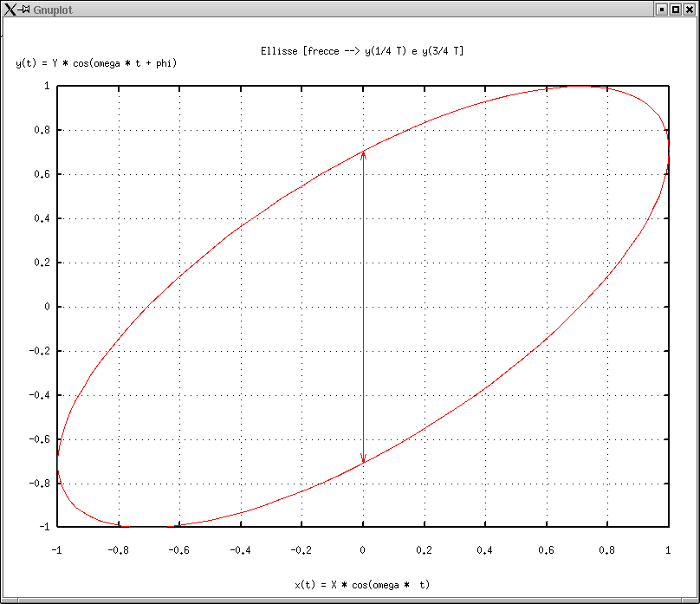Click the upward arrowhead at y(1/4 T)

point(363,155)
